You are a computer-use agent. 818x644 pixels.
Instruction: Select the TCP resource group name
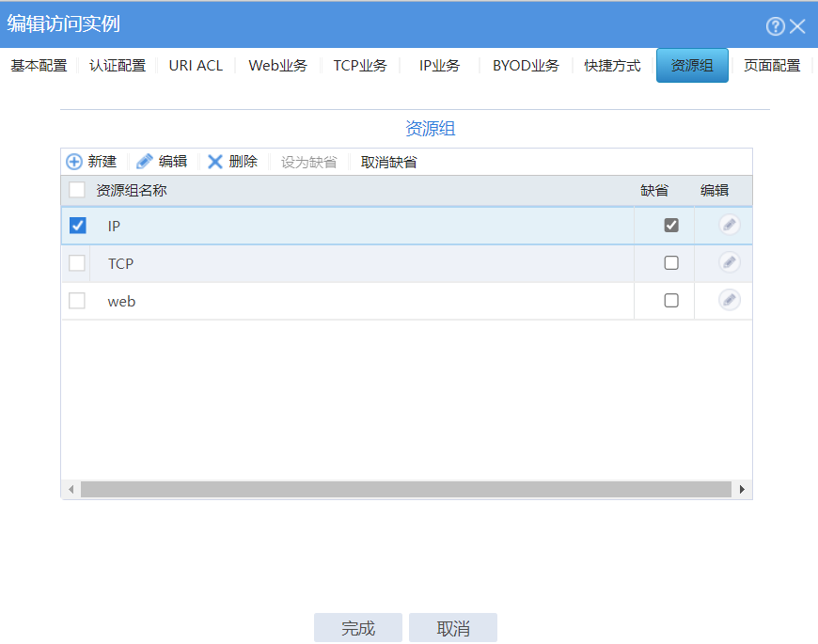[120, 263]
